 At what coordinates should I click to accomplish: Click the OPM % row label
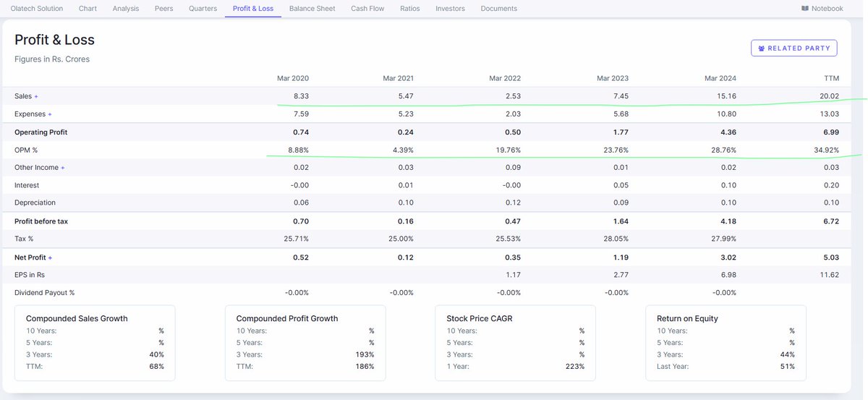point(26,150)
